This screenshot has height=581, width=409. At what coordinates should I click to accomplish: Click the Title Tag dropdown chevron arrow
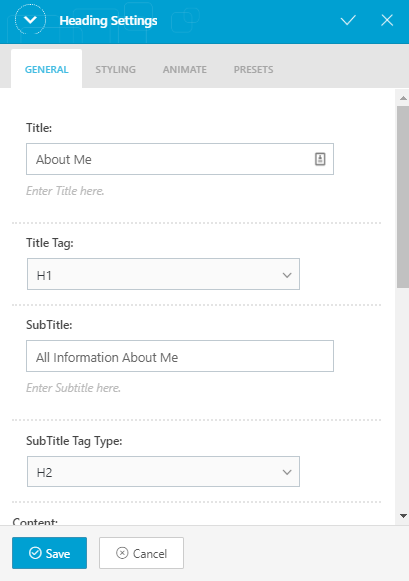tap(287, 275)
